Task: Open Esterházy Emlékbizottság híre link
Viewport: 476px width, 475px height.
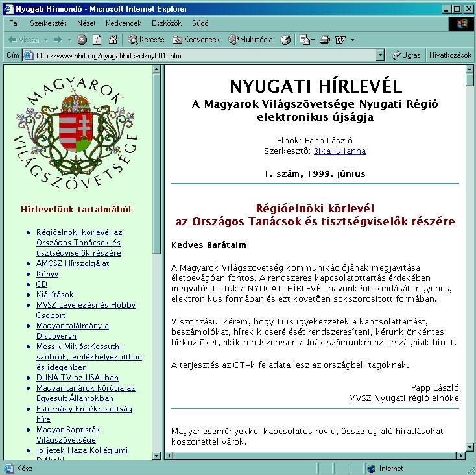Action: tap(84, 413)
